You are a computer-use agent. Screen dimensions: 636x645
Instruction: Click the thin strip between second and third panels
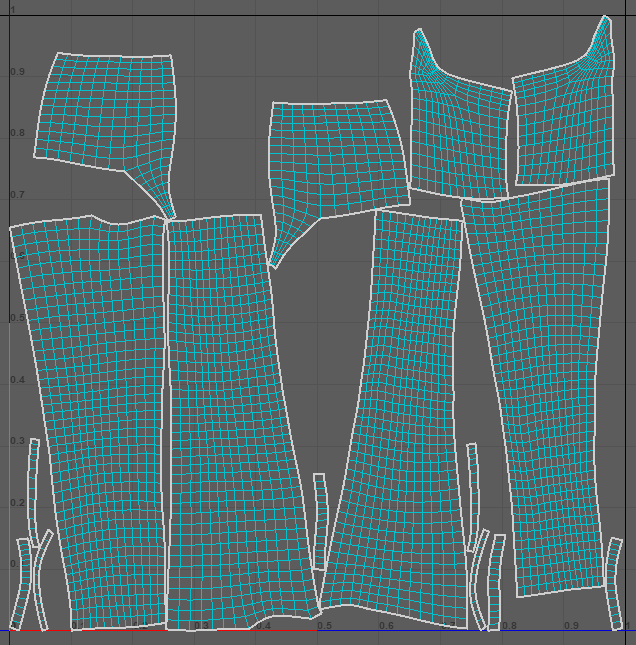320,520
